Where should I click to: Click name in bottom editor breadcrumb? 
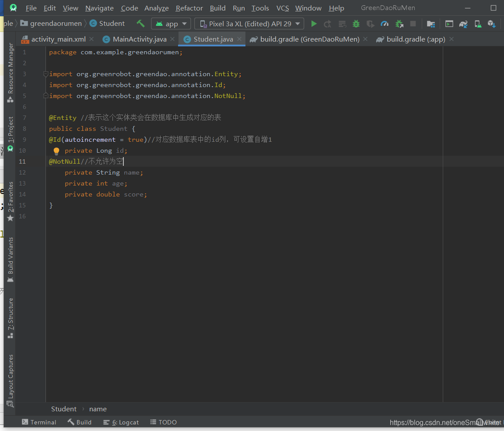click(98, 409)
